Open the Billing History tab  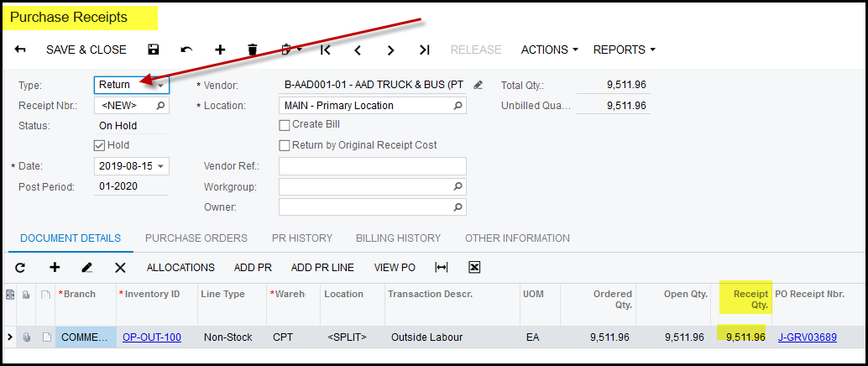(x=398, y=238)
